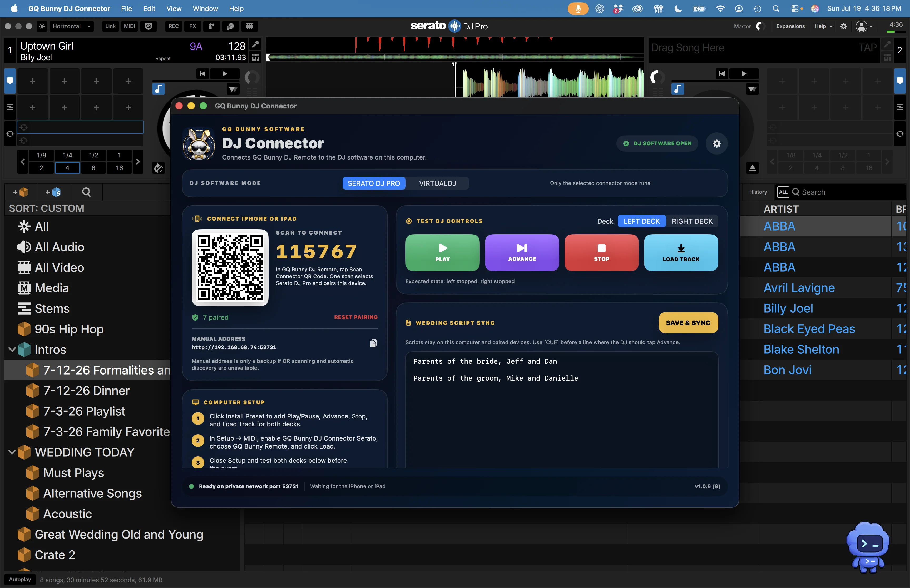Click the deck 1 track overview waveform

(454, 57)
